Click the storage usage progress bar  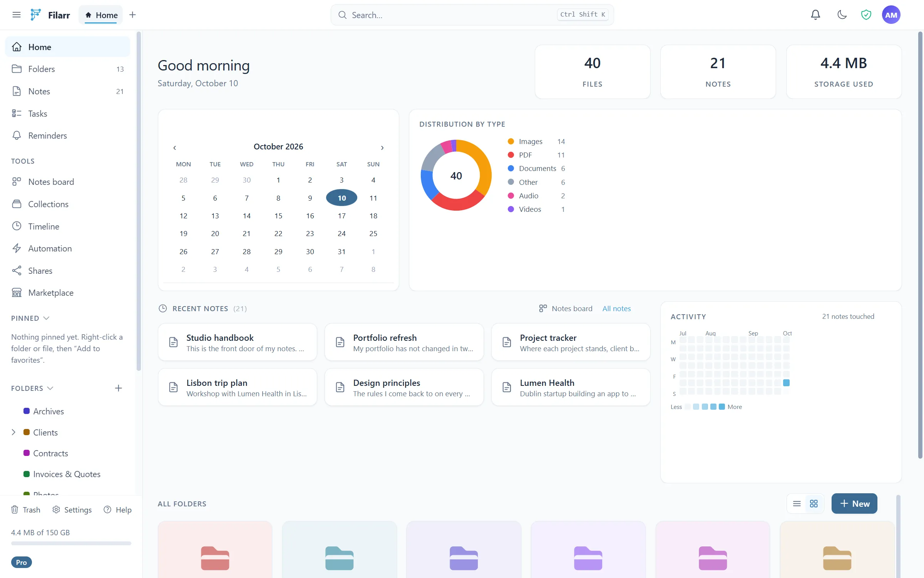(71, 543)
